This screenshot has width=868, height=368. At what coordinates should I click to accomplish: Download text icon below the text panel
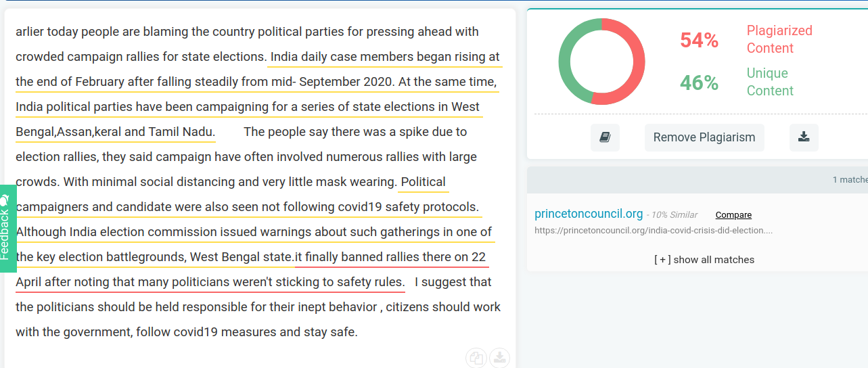(x=499, y=359)
